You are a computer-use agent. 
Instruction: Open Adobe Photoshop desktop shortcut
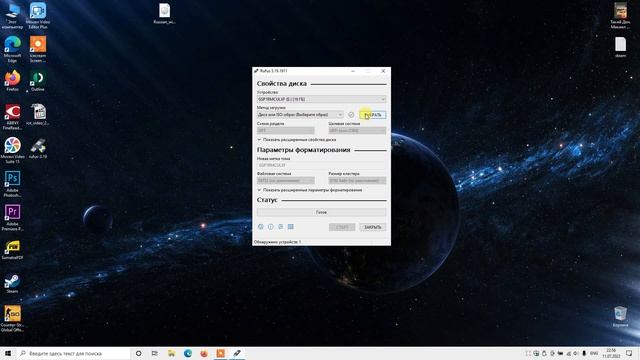(x=12, y=184)
